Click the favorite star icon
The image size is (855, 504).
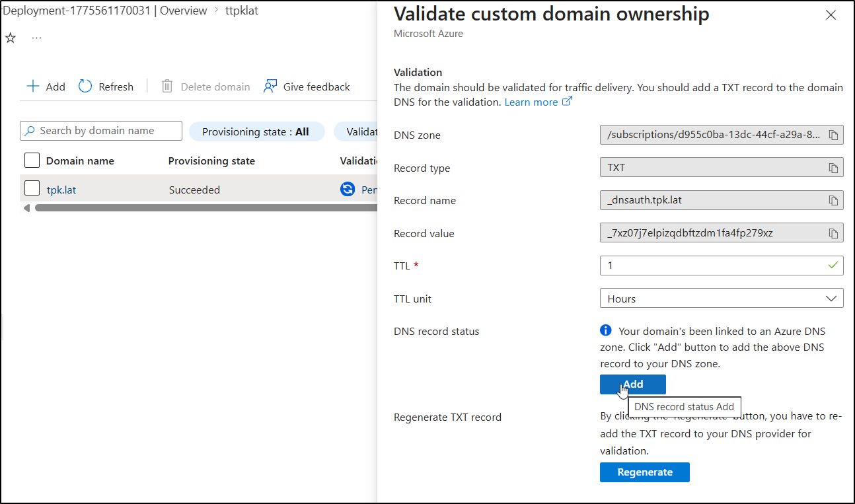click(x=11, y=38)
